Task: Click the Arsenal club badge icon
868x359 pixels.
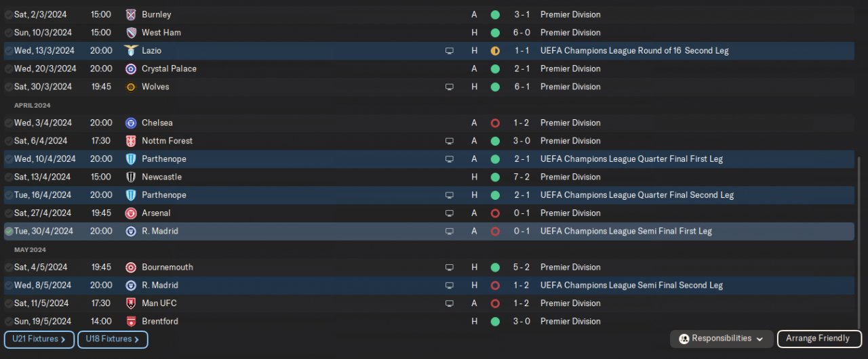Action: click(131, 213)
